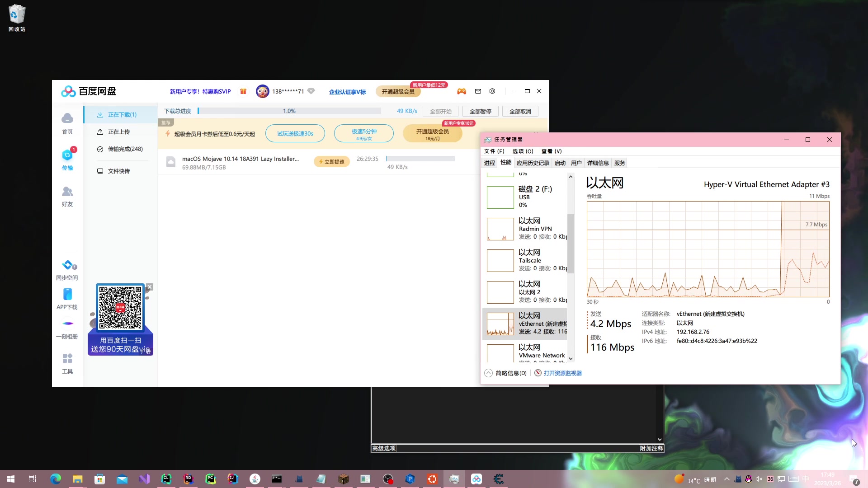Click the gift box icon
The image size is (868, 488).
click(243, 91)
